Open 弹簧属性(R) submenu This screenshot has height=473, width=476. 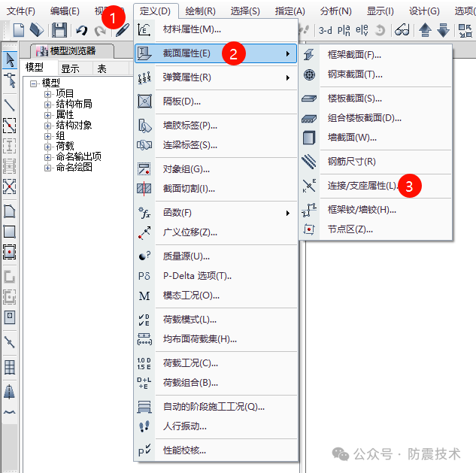(x=216, y=77)
